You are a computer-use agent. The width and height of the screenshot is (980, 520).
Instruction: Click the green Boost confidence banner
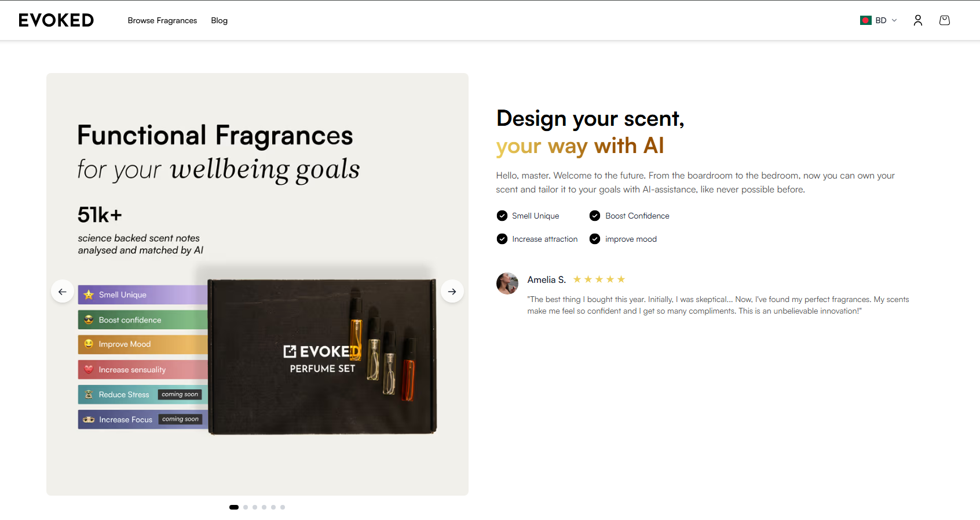tap(143, 320)
